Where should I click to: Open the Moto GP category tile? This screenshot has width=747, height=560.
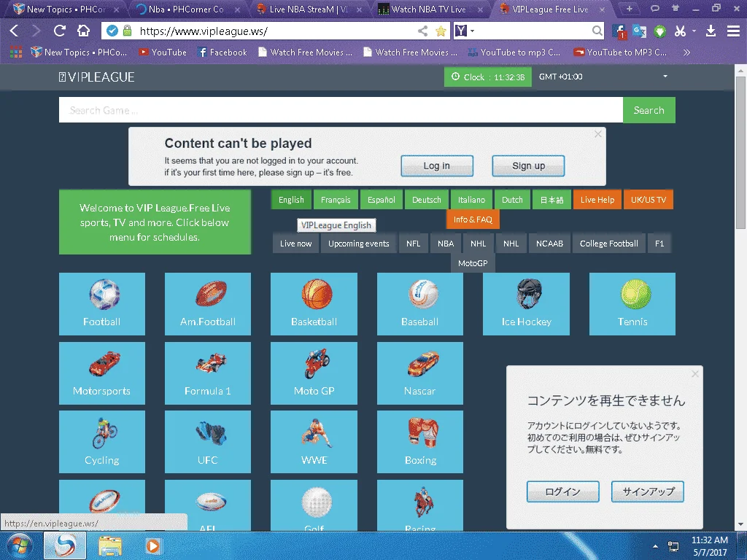coord(314,373)
